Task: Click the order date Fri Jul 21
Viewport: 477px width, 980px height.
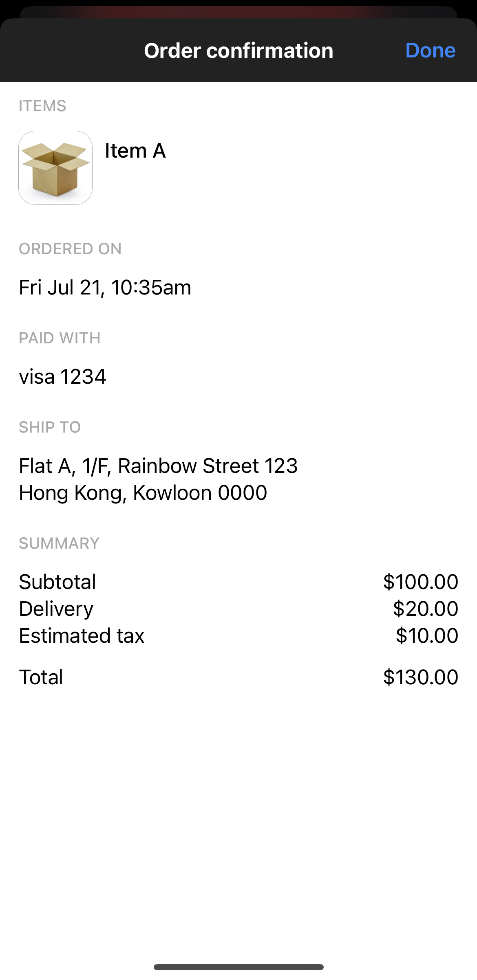Action: tap(105, 288)
